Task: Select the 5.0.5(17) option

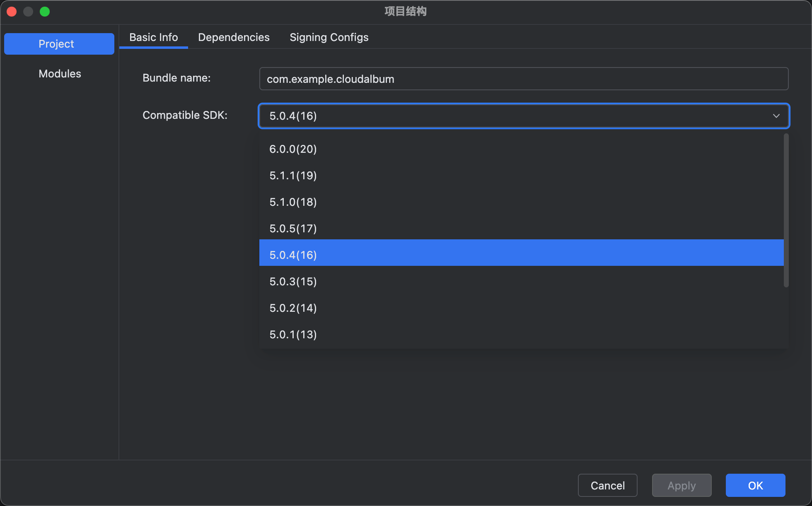Action: pos(293,229)
